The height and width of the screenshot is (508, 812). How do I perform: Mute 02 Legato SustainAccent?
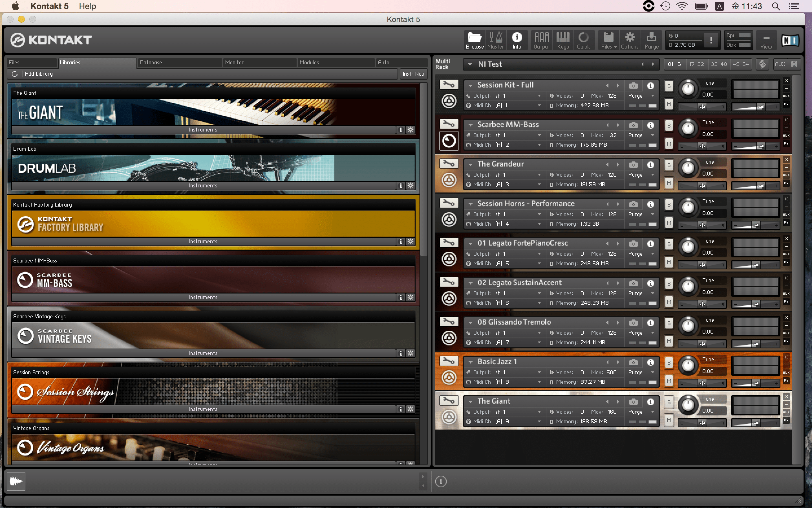point(669,302)
